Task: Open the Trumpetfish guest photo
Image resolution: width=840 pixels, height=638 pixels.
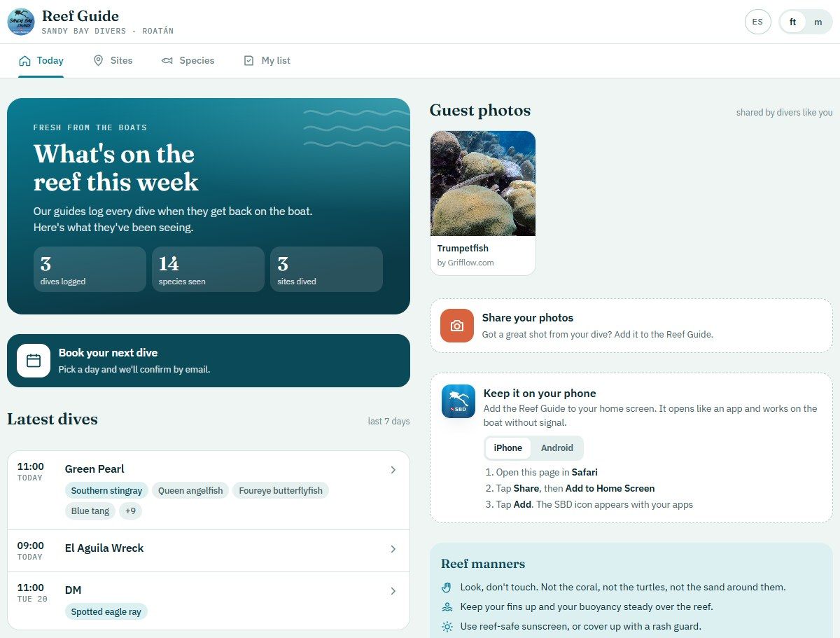Action: (x=483, y=183)
